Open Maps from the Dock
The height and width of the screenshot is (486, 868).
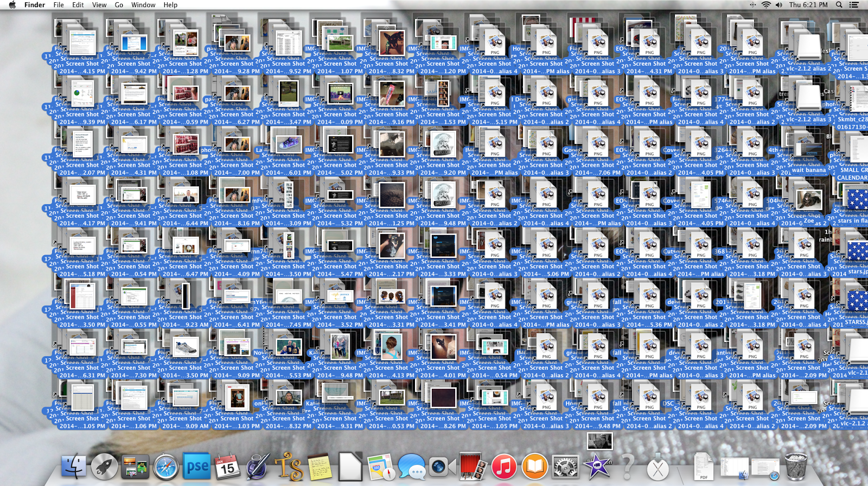pyautogui.click(x=381, y=466)
